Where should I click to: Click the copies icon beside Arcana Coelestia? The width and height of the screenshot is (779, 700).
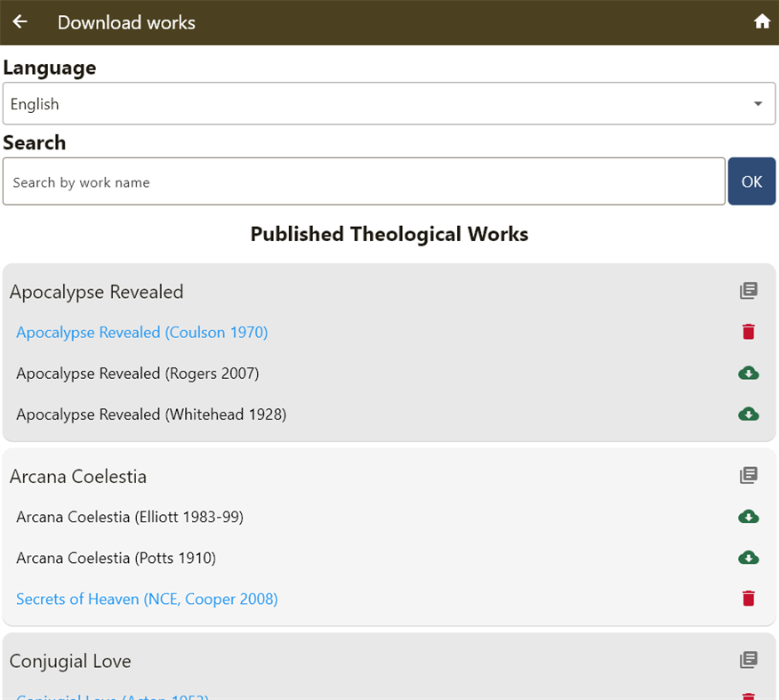click(748, 475)
